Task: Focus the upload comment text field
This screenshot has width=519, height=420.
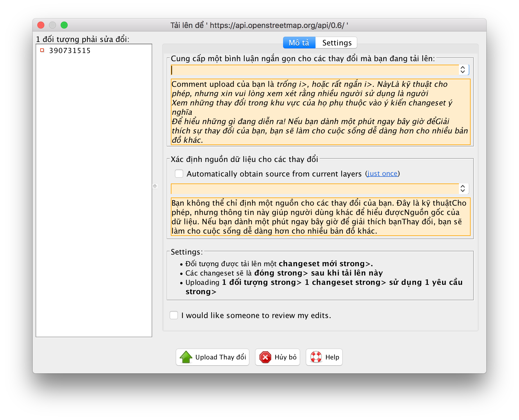Action: coord(315,70)
